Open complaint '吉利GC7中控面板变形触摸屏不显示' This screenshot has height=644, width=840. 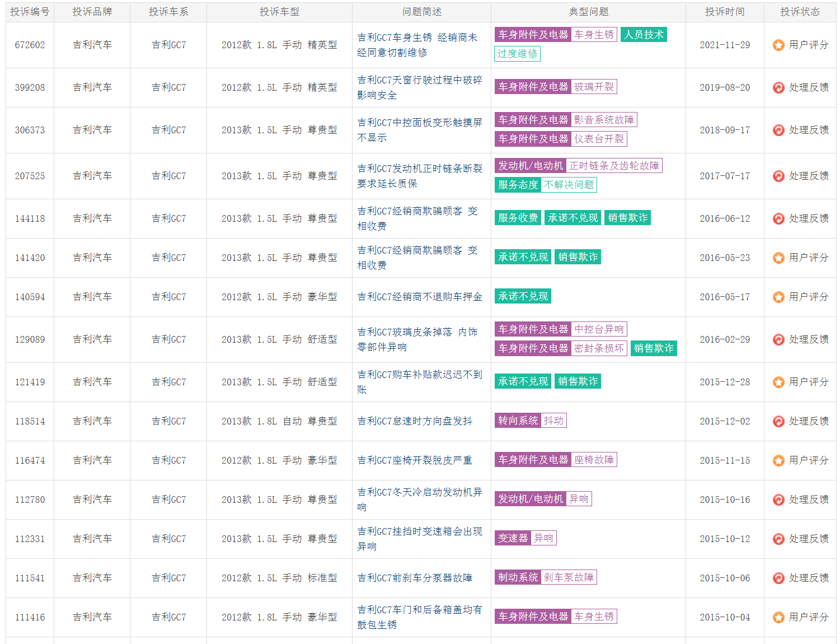point(420,130)
